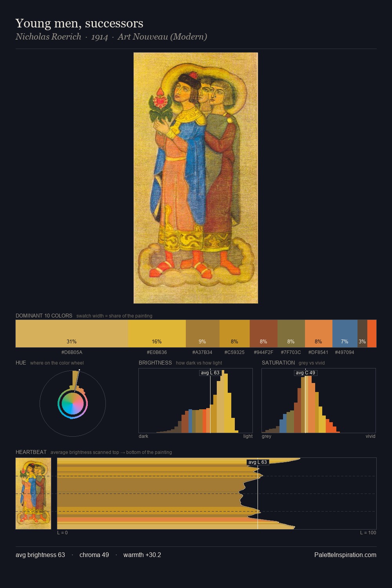Click hex code #C59325 label

(234, 352)
